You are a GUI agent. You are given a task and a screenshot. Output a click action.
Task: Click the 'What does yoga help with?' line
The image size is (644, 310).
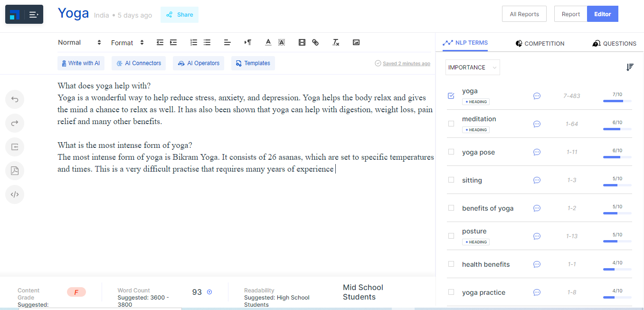[x=104, y=86]
